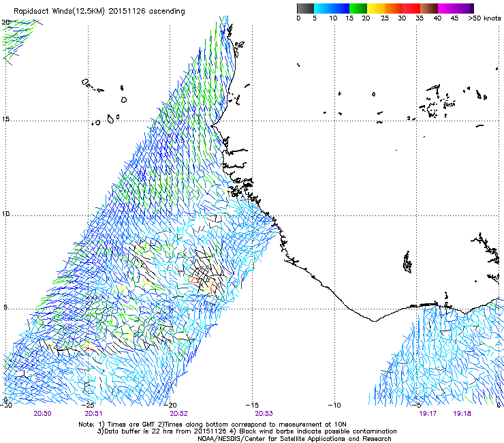Click the yellow 20-25 knots legend segment
This screenshot has width=504, height=443.
(x=376, y=8)
